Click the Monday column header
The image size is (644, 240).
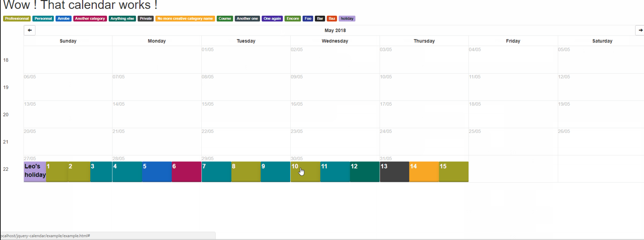coord(157,41)
